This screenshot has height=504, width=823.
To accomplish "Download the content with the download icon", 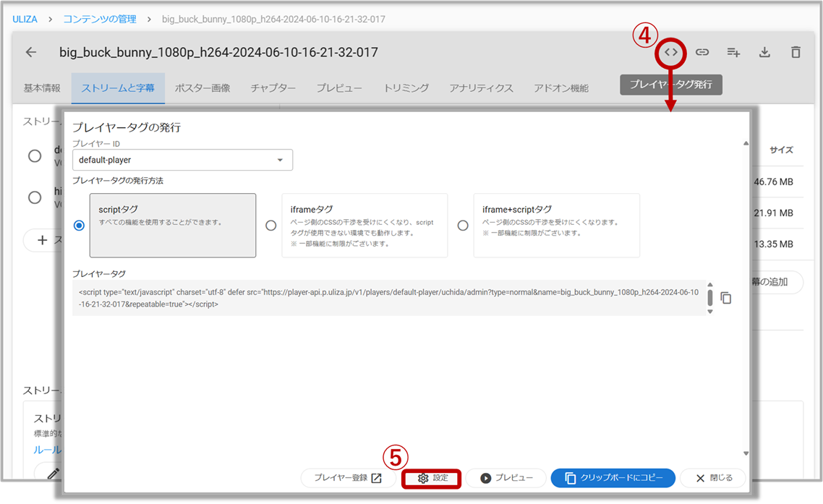I will click(764, 52).
